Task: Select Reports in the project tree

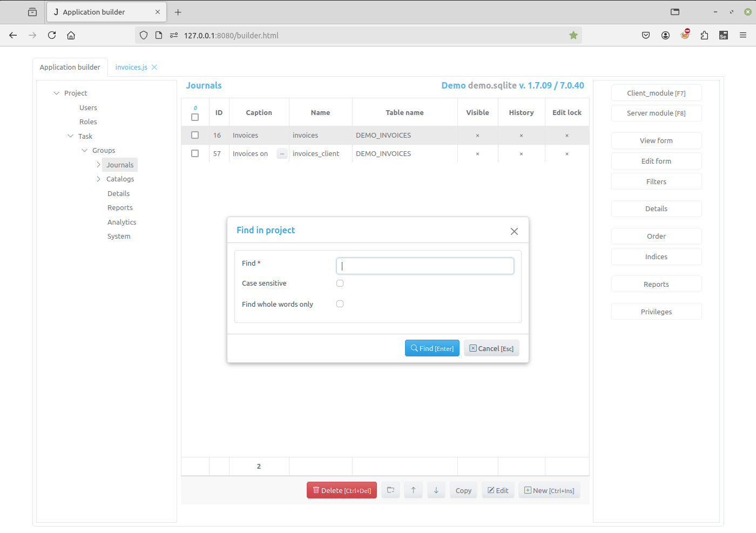Action: 120,207
